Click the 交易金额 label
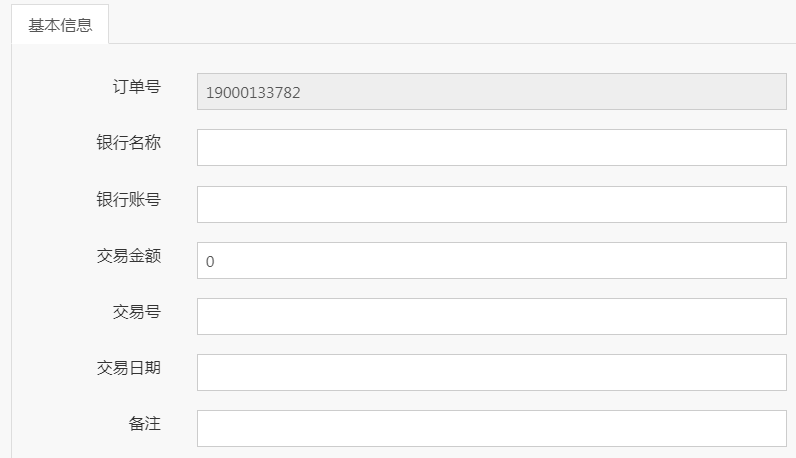This screenshot has height=458, width=796. (128, 256)
